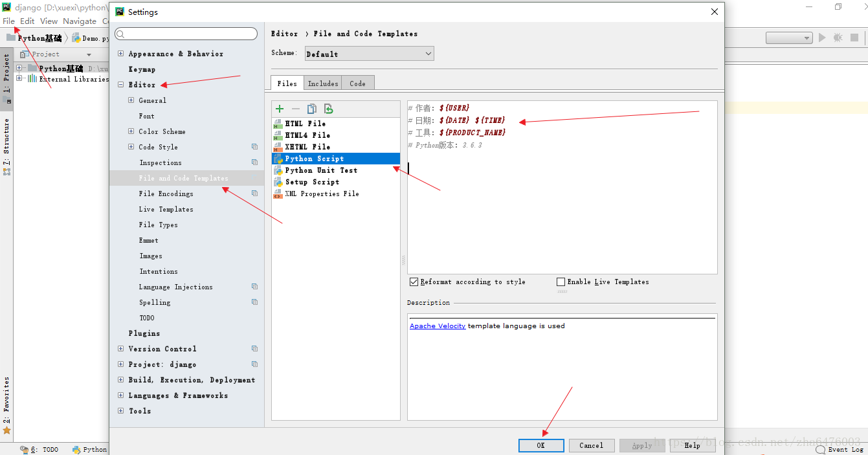The image size is (868, 455).
Task: Expand the Build, Execution, Deployment node
Action: click(121, 380)
